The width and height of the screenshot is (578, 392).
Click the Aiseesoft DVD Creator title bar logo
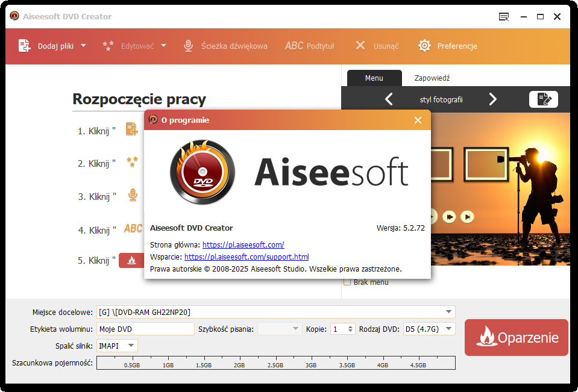tap(14, 16)
